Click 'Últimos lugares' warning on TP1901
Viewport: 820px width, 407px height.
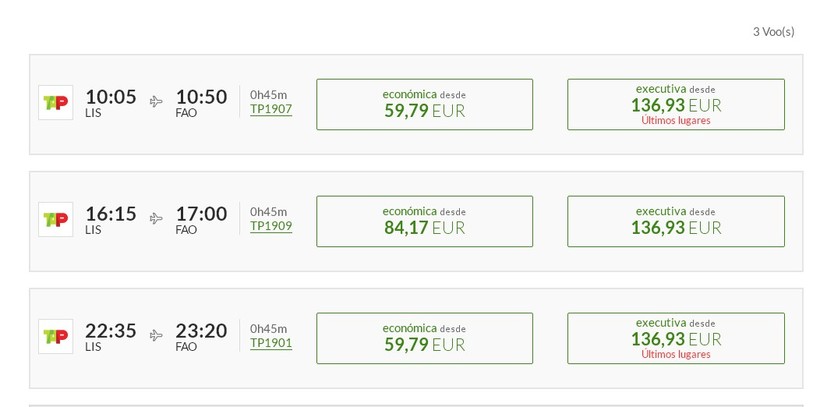[676, 354]
